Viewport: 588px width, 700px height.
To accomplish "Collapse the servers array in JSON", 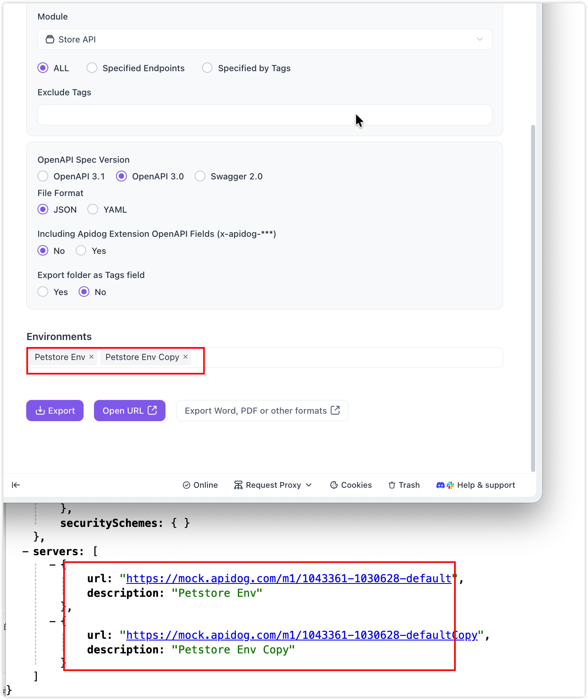I will point(26,552).
